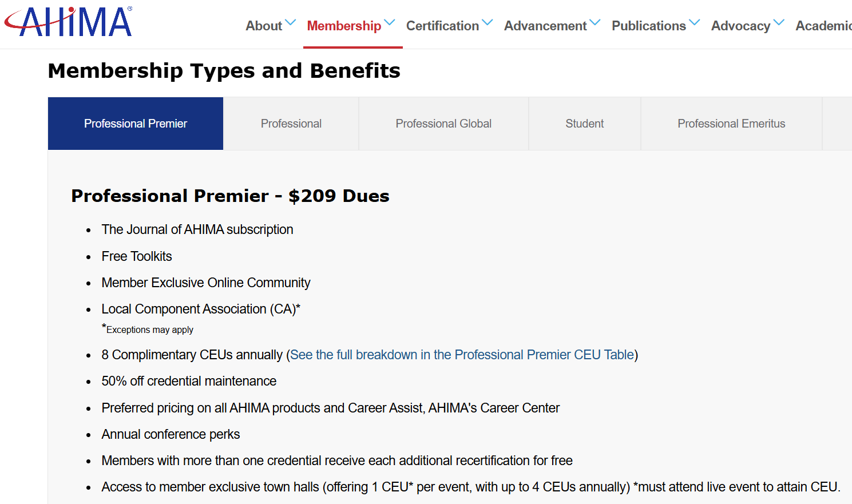Image resolution: width=852 pixels, height=504 pixels.
Task: Expand the Advancement menu chevron
Action: click(595, 23)
